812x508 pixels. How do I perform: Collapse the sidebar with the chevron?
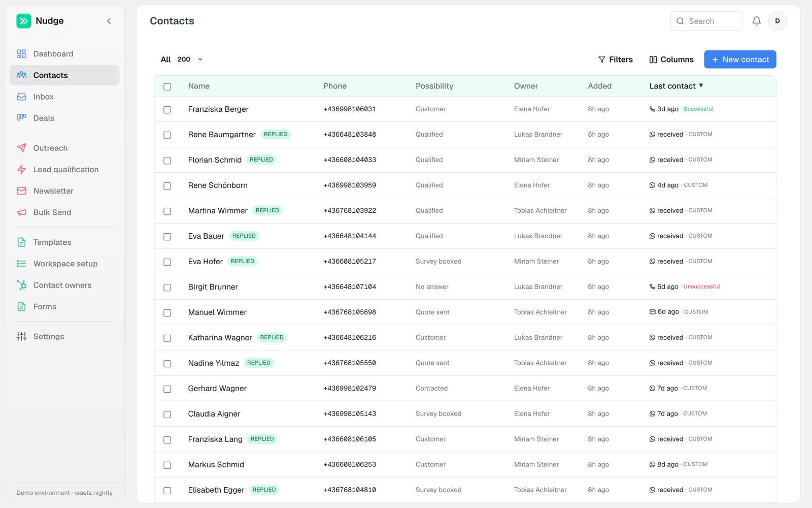coord(109,21)
